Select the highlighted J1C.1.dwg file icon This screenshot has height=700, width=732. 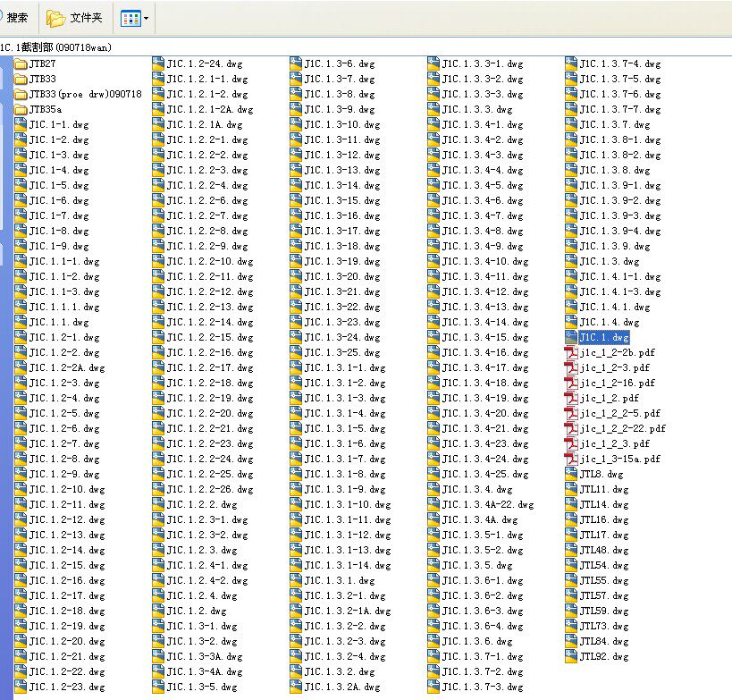pos(571,337)
